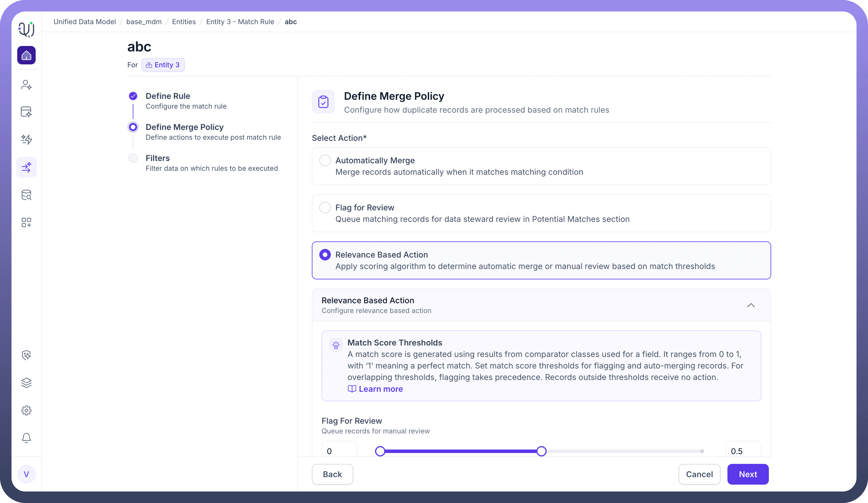Open the layers stack sidebar icon
Viewport: 868px width, 503px height.
26,383
